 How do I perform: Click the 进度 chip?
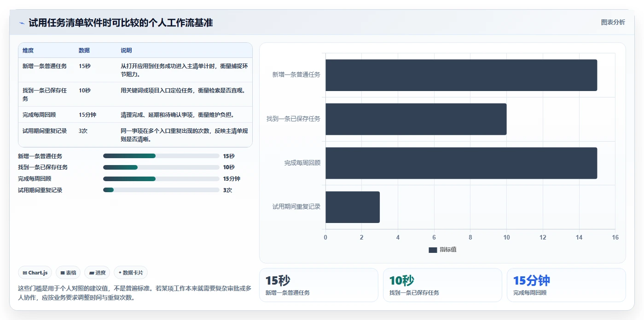[x=97, y=273]
